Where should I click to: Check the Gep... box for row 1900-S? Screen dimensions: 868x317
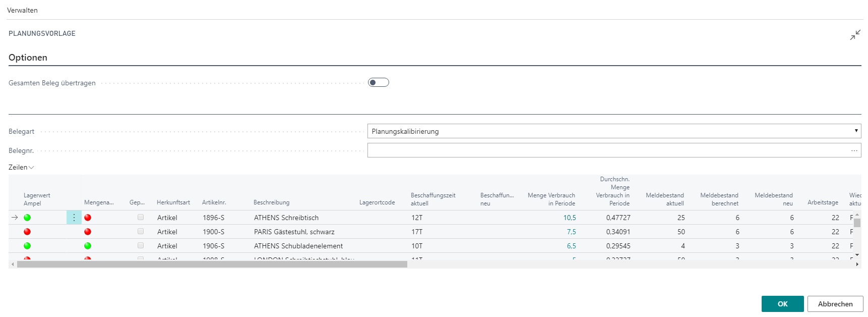[141, 231]
